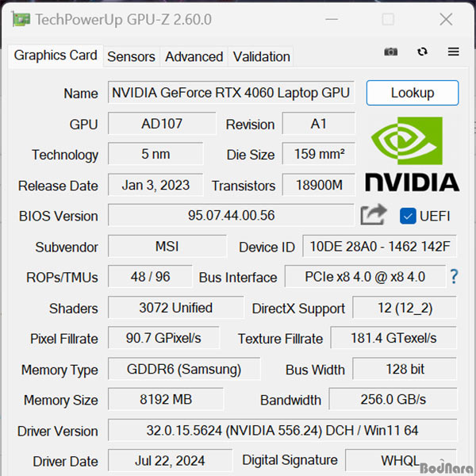Click the Pixel Fillrate value 90.7 GPixel/s
The height and width of the screenshot is (476, 476).
[x=163, y=338]
